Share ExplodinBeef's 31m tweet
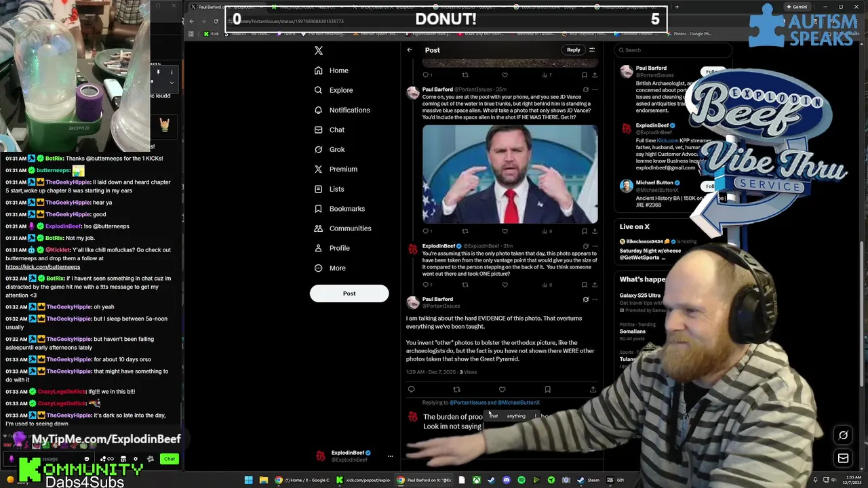The image size is (868, 488). pos(595,285)
